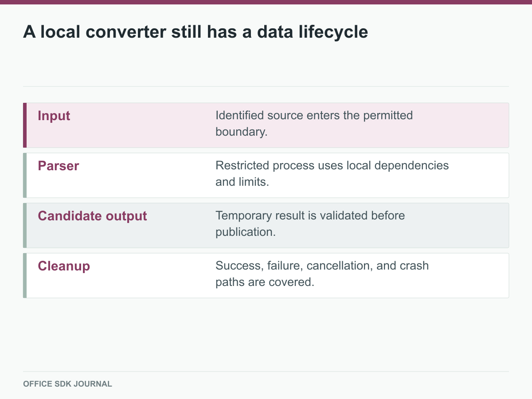This screenshot has height=399, width=532.
Task: Click the white Cleanup row card
Action: [x=266, y=275]
